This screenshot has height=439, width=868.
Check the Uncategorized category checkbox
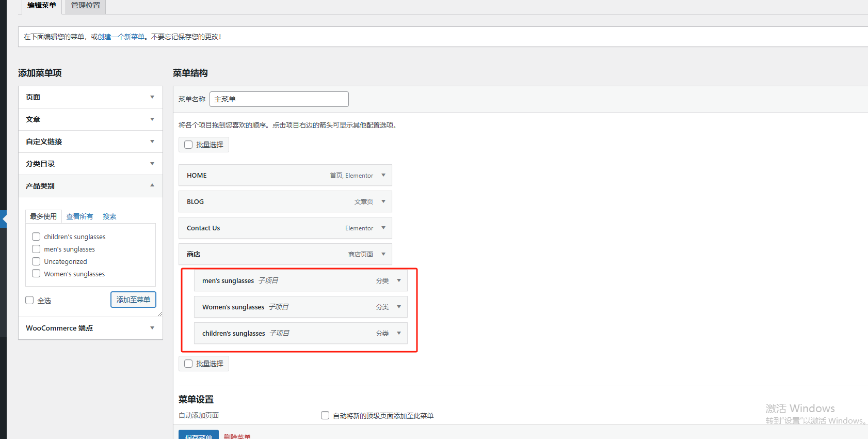36,261
